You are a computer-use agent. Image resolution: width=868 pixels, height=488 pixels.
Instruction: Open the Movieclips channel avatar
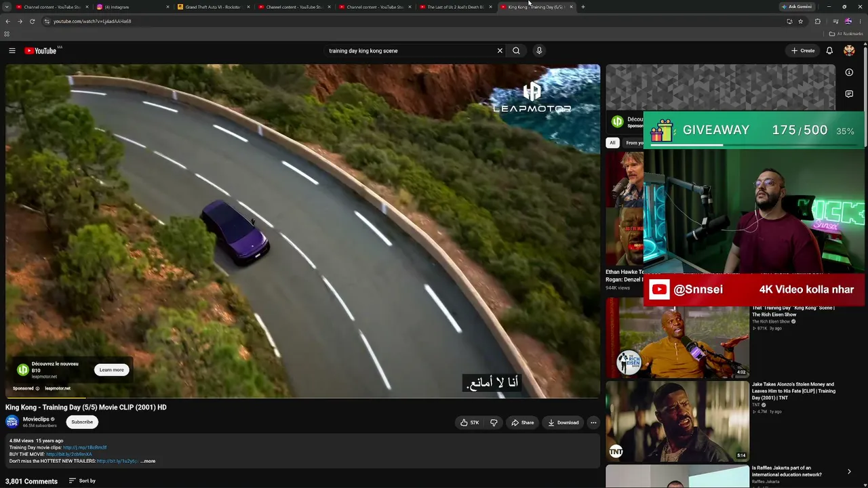pyautogui.click(x=12, y=422)
